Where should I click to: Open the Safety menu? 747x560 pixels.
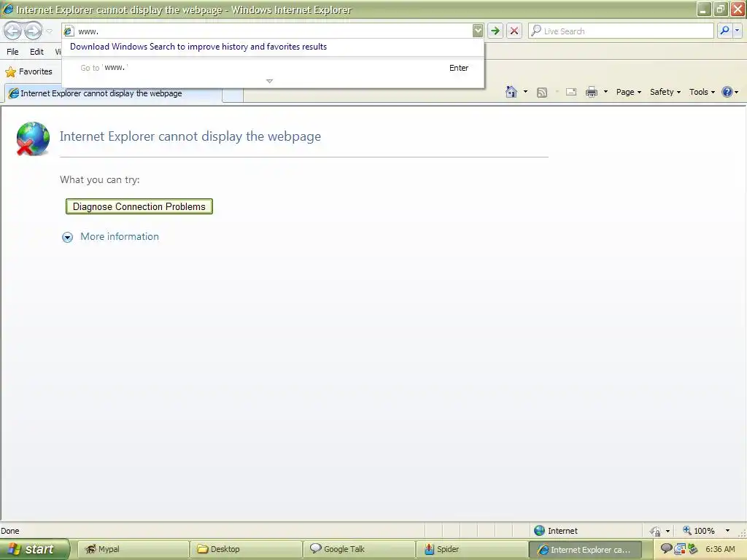(x=665, y=92)
